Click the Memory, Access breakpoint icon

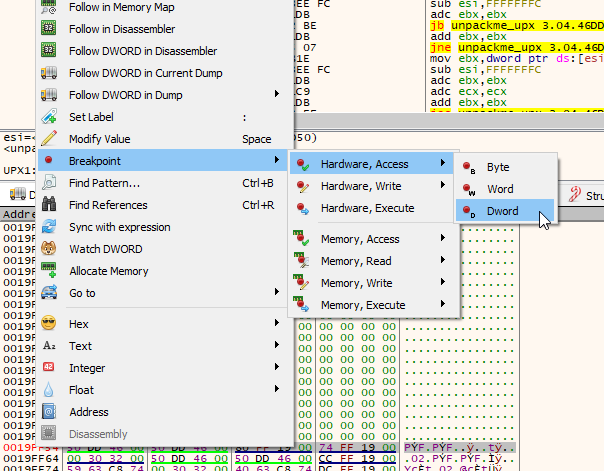click(x=301, y=238)
